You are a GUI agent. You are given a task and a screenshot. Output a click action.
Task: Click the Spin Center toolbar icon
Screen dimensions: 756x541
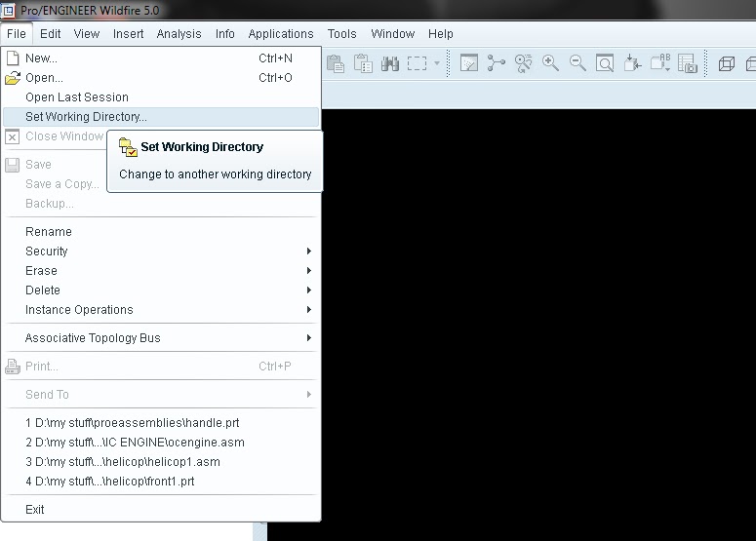tap(497, 63)
